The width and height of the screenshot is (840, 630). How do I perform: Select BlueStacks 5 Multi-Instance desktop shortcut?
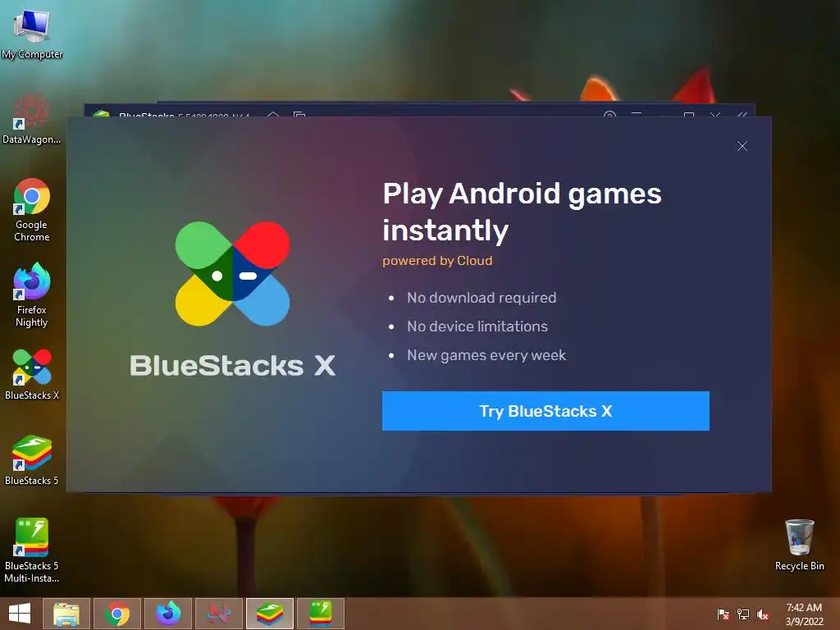coord(32,550)
